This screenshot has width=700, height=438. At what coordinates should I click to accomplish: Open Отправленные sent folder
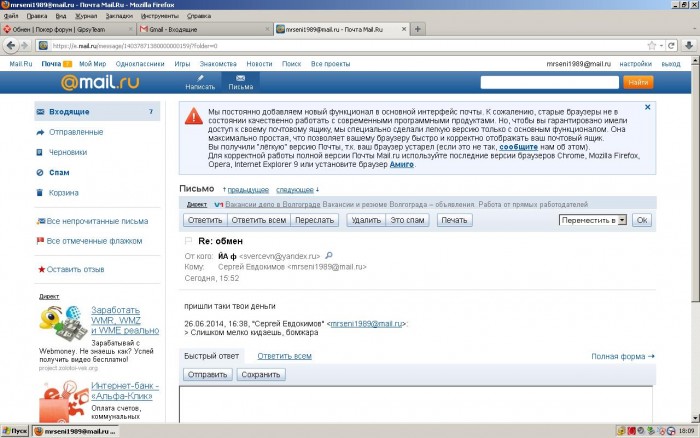click(76, 132)
